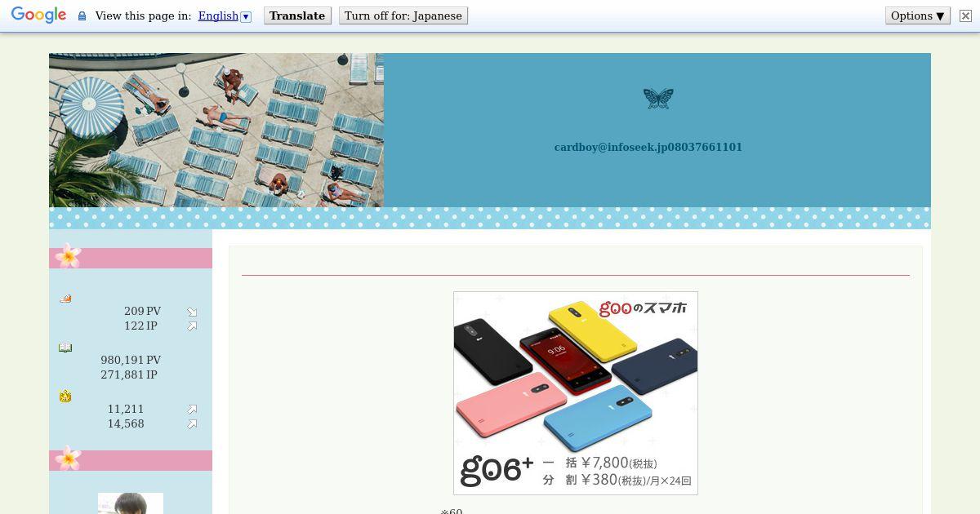Click the profile photo in the sidebar
Screen dimensions: 980x514
[x=131, y=503]
